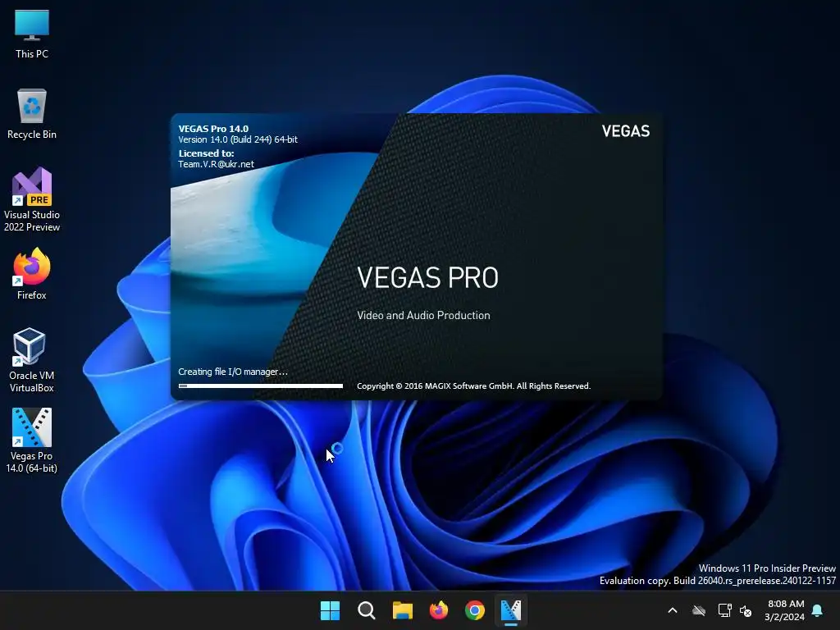Open the Windows Start menu
Screen dimensions: 840x630
(x=330, y=610)
